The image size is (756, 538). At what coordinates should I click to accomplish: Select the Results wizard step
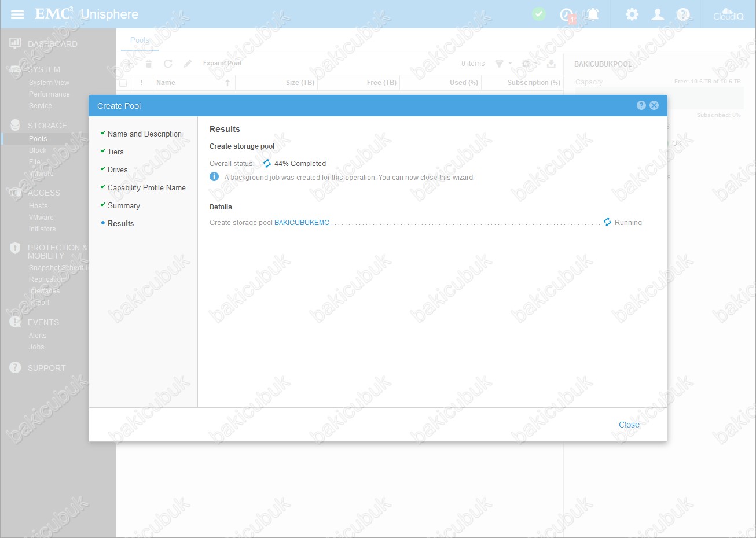pyautogui.click(x=120, y=223)
